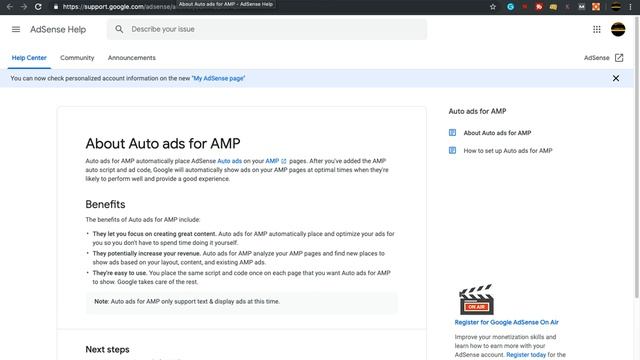Reload the AdSense Help page
This screenshot has width=640, height=360.
tap(38, 7)
